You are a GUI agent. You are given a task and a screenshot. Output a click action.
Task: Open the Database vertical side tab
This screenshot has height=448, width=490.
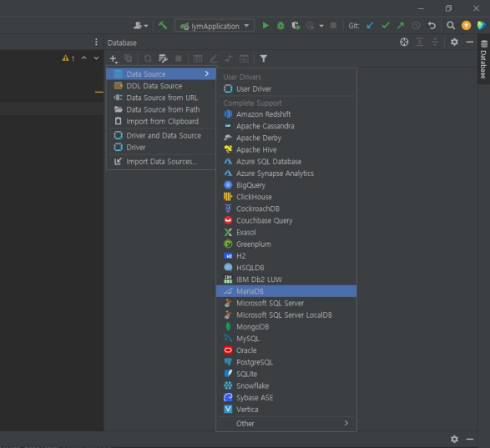[x=483, y=58]
